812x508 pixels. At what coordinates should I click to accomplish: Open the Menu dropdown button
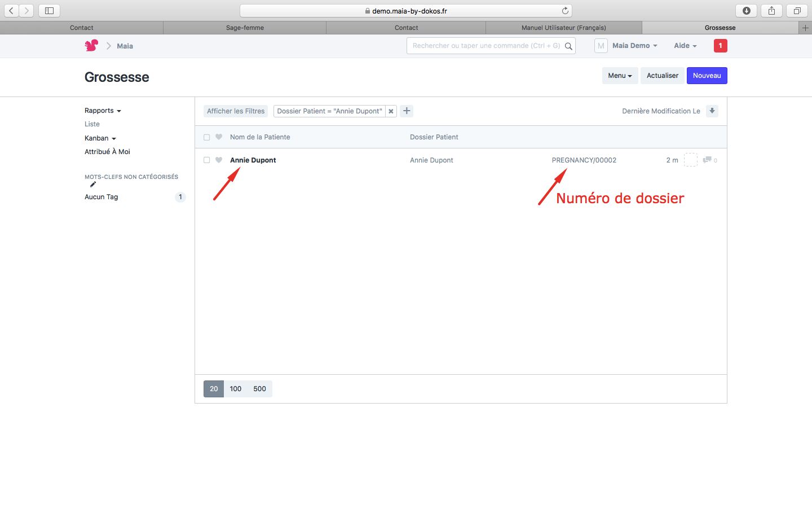pos(620,76)
